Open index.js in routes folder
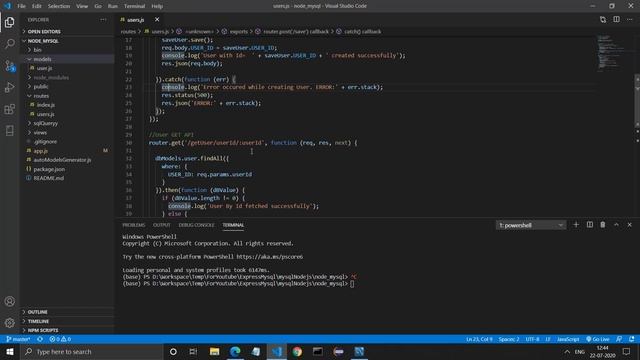Image resolution: width=640 pixels, height=360 pixels. pos(67,105)
